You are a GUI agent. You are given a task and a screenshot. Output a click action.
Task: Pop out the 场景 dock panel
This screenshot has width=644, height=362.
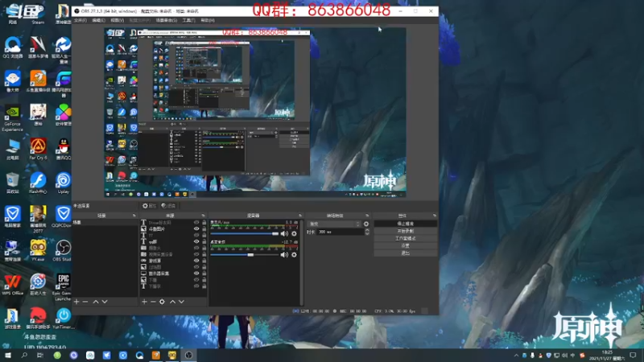click(x=134, y=216)
